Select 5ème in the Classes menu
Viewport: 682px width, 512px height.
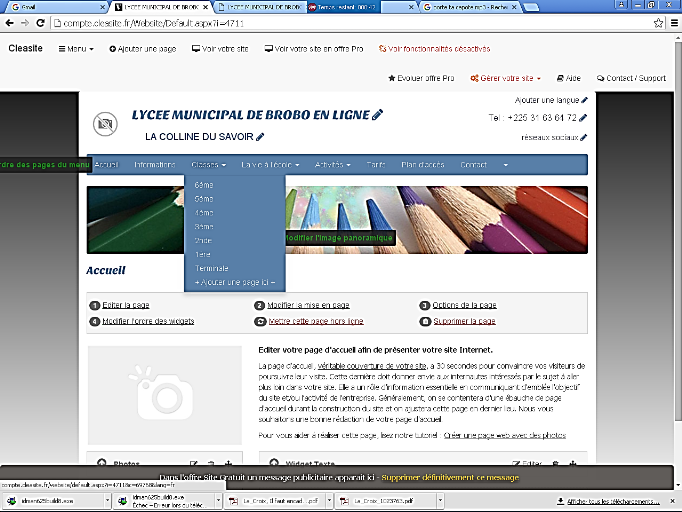(204, 199)
